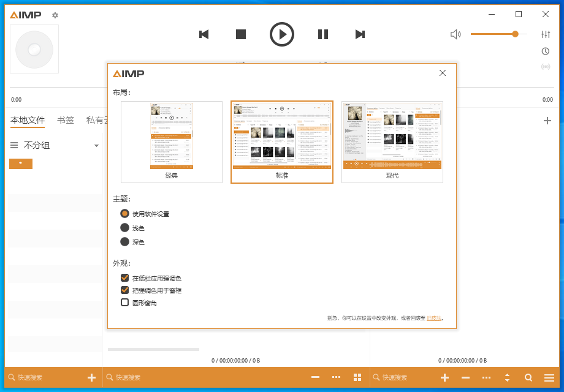This screenshot has height=392, width=564.
Task: Switch to the 书签 tab
Action: [x=66, y=121]
